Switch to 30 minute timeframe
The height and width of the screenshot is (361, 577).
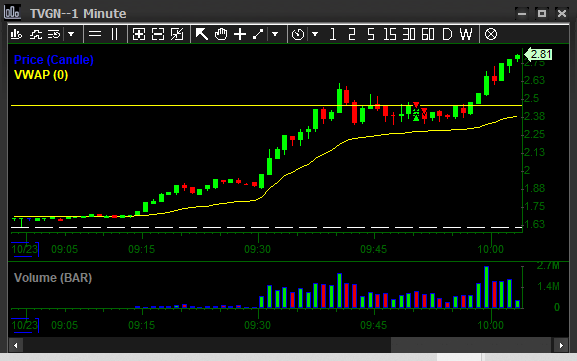point(409,35)
